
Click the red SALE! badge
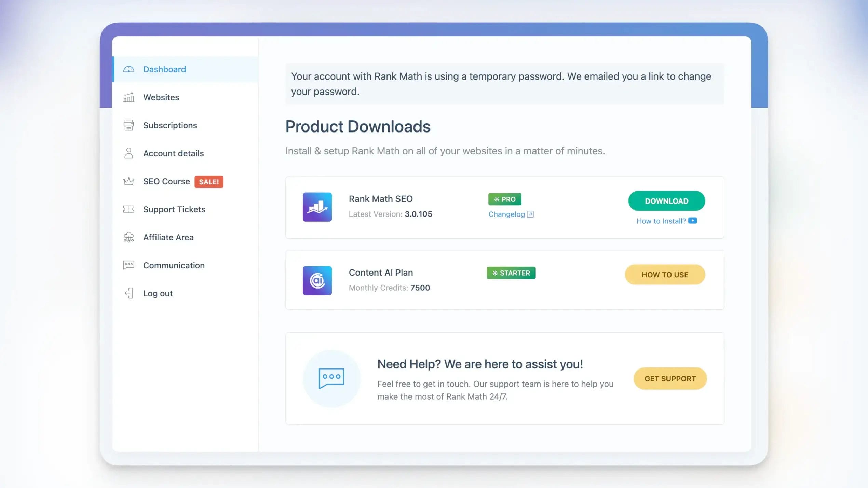click(209, 182)
